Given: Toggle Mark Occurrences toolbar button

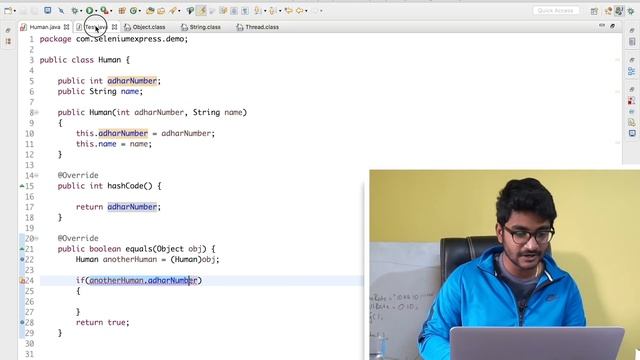Looking at the screenshot, I should (x=190, y=11).
